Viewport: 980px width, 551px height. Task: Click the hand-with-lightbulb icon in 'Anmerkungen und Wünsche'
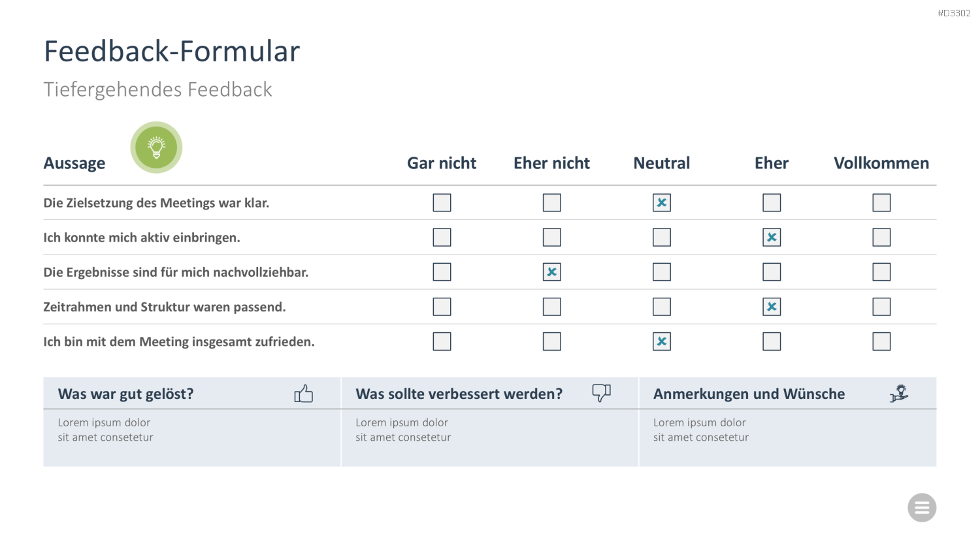click(899, 393)
